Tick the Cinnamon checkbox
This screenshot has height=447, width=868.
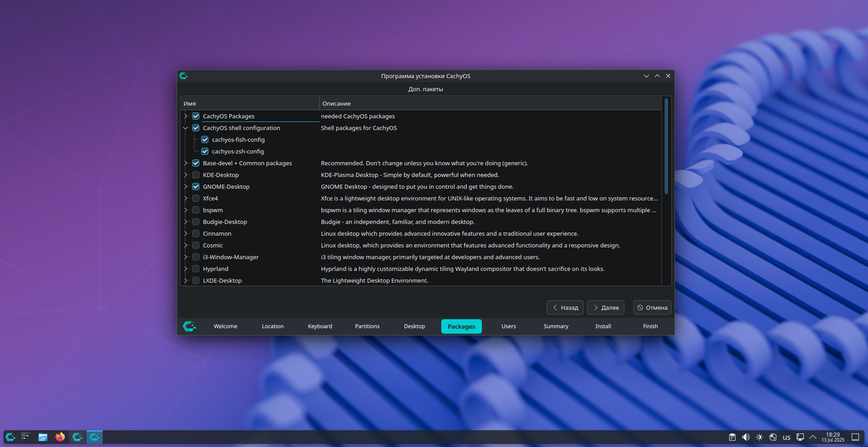[196, 234]
